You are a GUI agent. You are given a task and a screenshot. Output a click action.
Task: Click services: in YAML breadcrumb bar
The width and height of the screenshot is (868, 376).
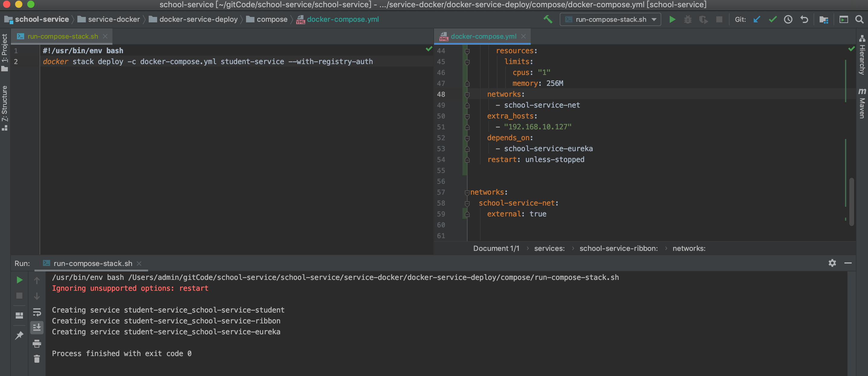point(549,248)
